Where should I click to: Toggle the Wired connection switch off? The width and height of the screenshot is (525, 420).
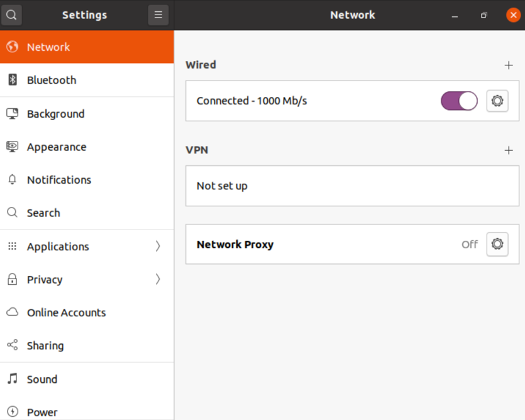(x=459, y=101)
